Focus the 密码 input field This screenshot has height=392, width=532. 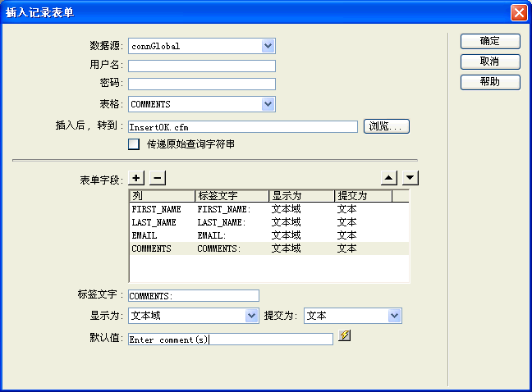point(201,84)
